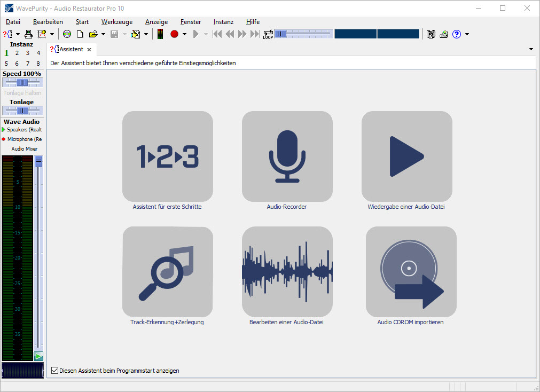
Task: Click the skip to end button
Action: (255, 34)
